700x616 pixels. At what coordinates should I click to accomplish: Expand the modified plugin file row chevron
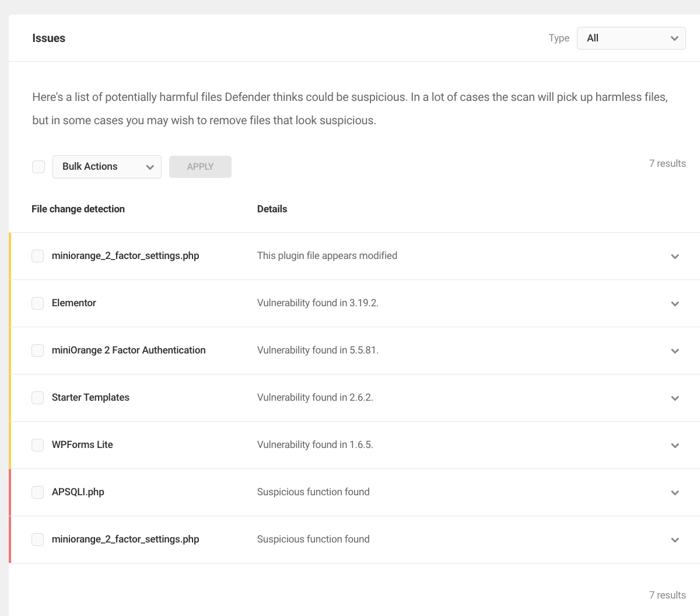click(x=675, y=256)
